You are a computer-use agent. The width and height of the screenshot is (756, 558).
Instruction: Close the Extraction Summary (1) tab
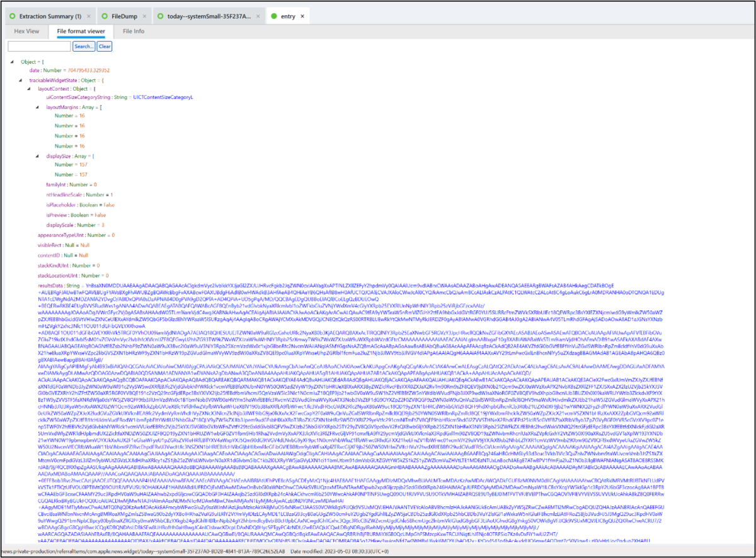(x=89, y=16)
